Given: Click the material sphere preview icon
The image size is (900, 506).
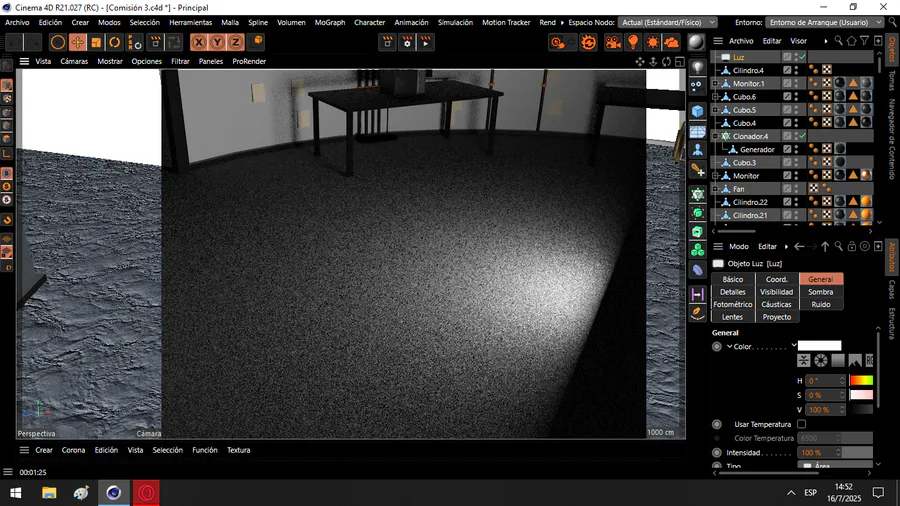Looking at the screenshot, I should coord(696,42).
